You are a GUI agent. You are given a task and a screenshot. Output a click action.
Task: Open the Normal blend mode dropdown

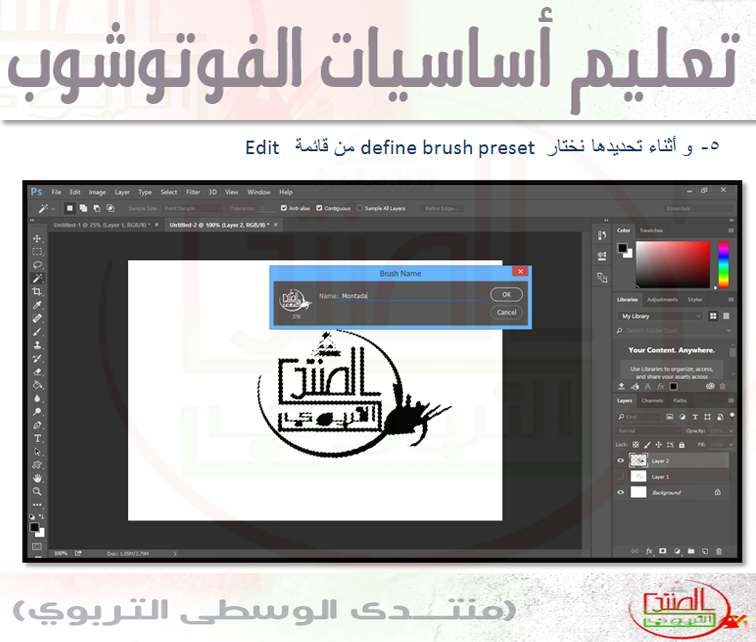click(646, 431)
